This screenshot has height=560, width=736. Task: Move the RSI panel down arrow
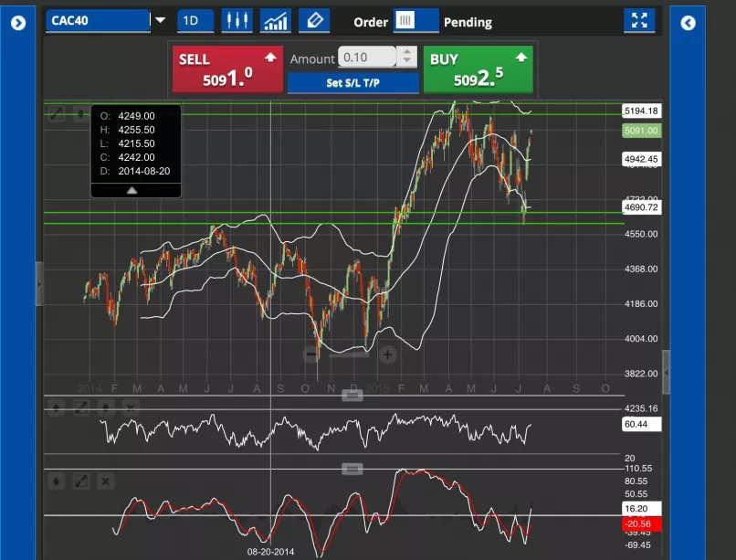[x=106, y=407]
